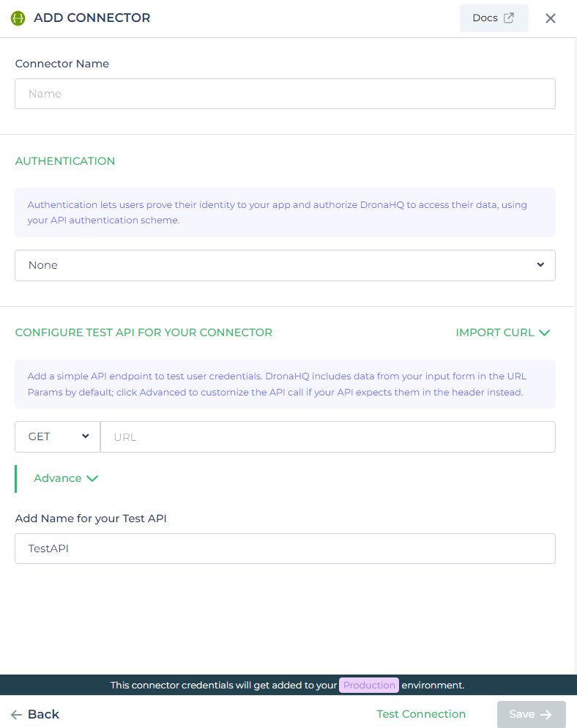Click the AUTHENTICATION section heading
Viewport: 577px width, 728px height.
point(65,161)
